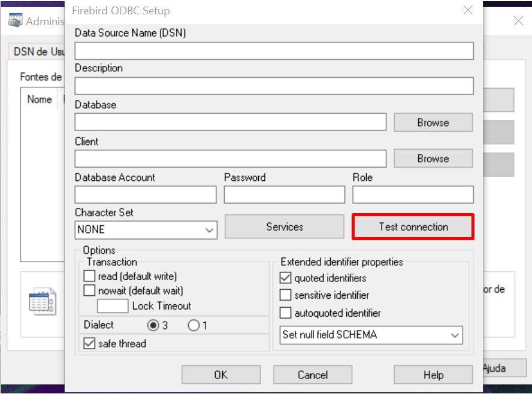Confirm the setup with OK

click(x=221, y=375)
